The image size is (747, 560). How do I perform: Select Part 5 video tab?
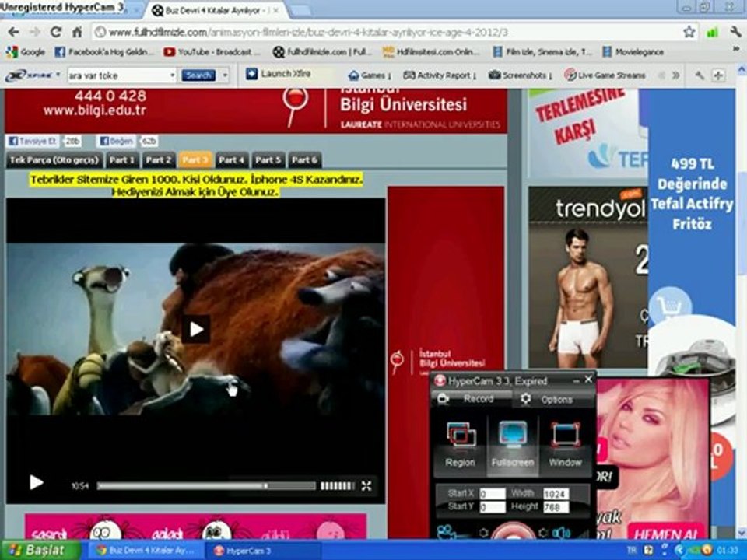coord(268,160)
